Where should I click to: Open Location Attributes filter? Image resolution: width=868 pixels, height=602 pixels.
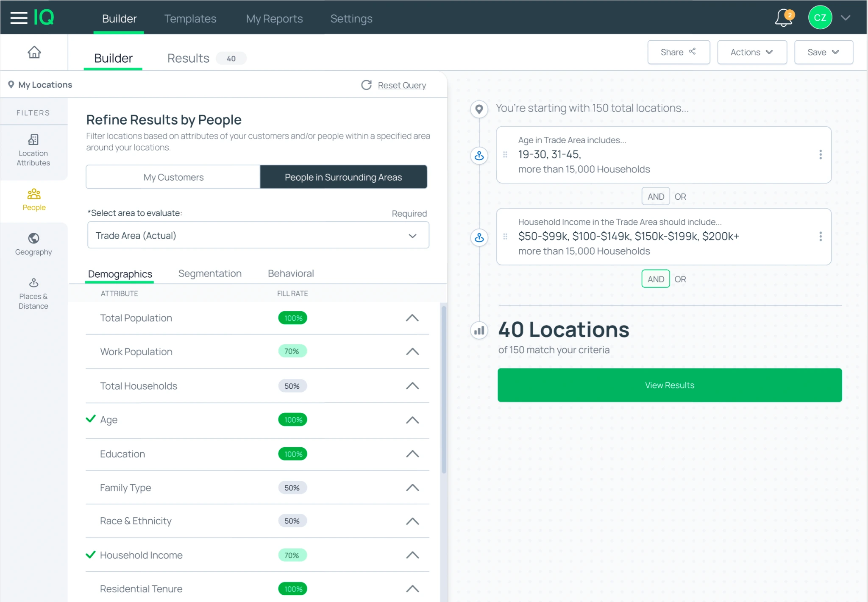pyautogui.click(x=33, y=150)
